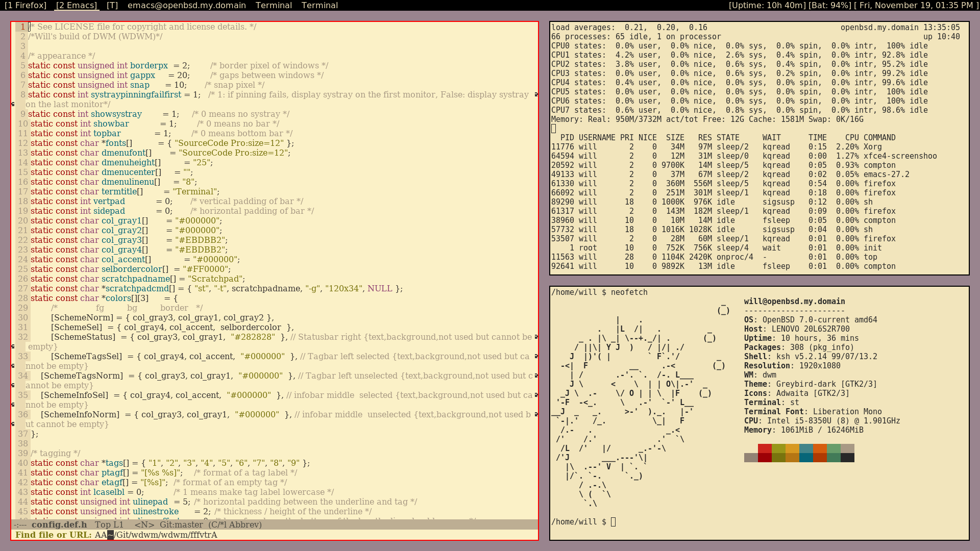980x551 pixels.
Task: Click the Memory: Real line in top
Action: pyautogui.click(x=707, y=119)
